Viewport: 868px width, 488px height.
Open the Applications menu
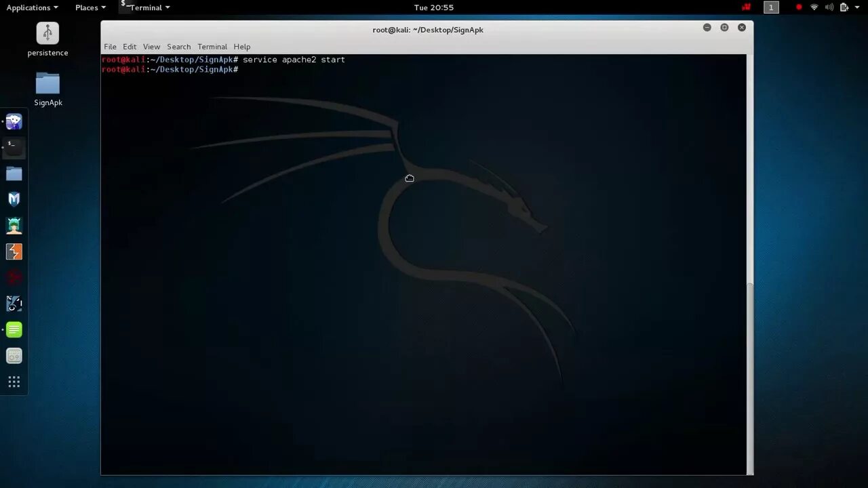[32, 7]
